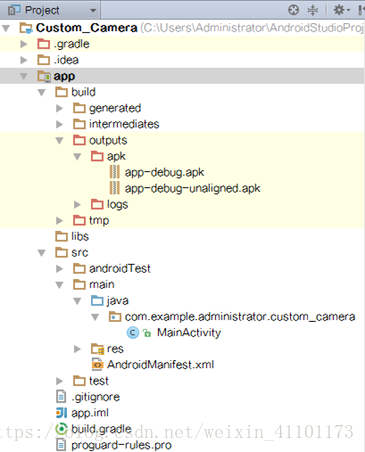Image resolution: width=365 pixels, height=452 pixels.
Task: Expand the androidTest folder
Action: 59,269
